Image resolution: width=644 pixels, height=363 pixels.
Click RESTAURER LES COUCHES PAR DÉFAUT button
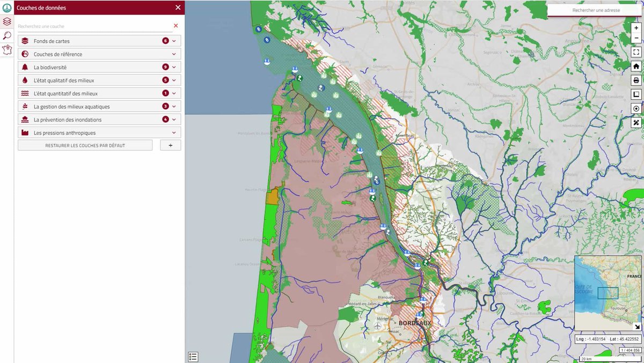(x=85, y=145)
